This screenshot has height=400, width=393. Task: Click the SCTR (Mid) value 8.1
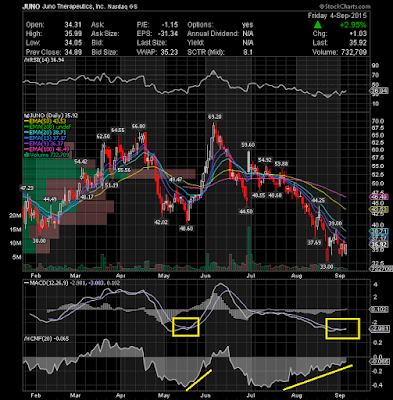pos(248,52)
